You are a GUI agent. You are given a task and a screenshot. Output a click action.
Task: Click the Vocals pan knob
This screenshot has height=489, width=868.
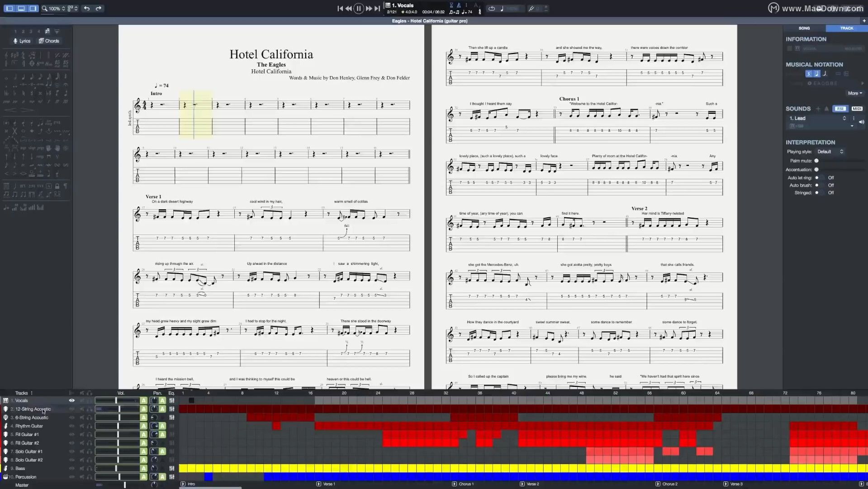pyautogui.click(x=154, y=401)
